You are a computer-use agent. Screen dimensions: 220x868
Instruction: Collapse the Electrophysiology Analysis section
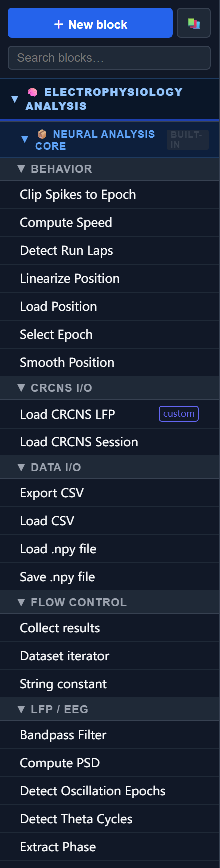pos(15,99)
